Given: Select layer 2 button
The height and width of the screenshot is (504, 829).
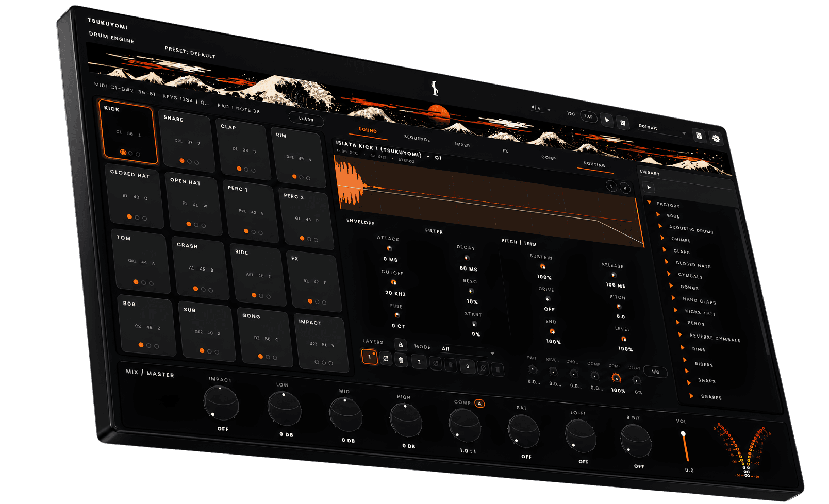Looking at the screenshot, I should coord(419,362).
